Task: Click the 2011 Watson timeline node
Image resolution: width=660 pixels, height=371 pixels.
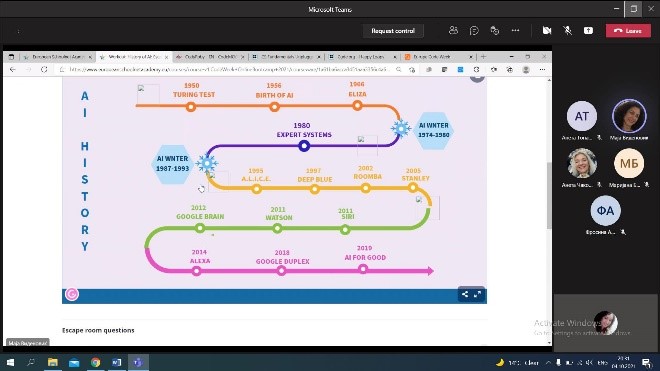Action: coord(277,228)
